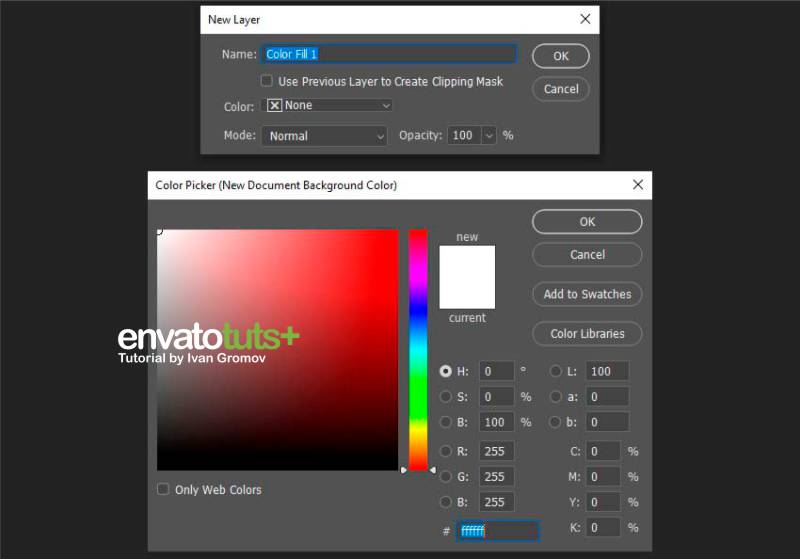Viewport: 800px width, 559px height.
Task: Open Color Libraries
Action: click(x=587, y=334)
